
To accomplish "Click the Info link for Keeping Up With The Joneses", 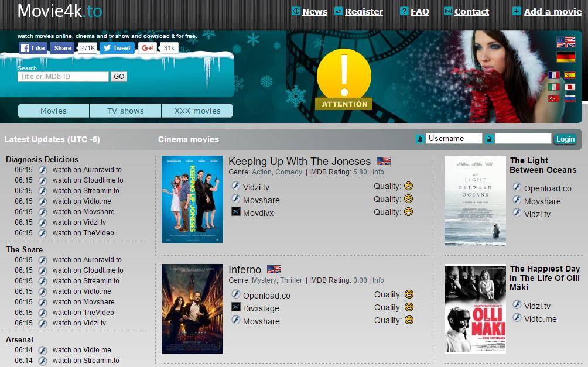I will (378, 172).
